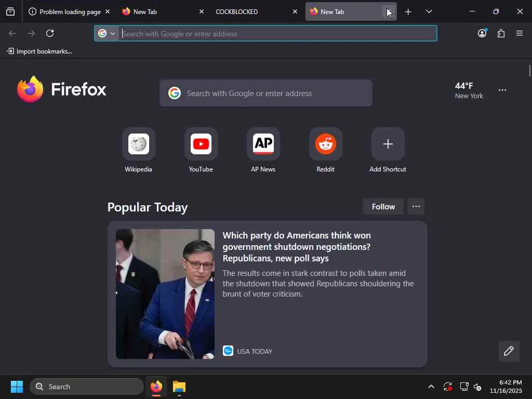
Task: Open the customize page pencil button
Action: 509,351
